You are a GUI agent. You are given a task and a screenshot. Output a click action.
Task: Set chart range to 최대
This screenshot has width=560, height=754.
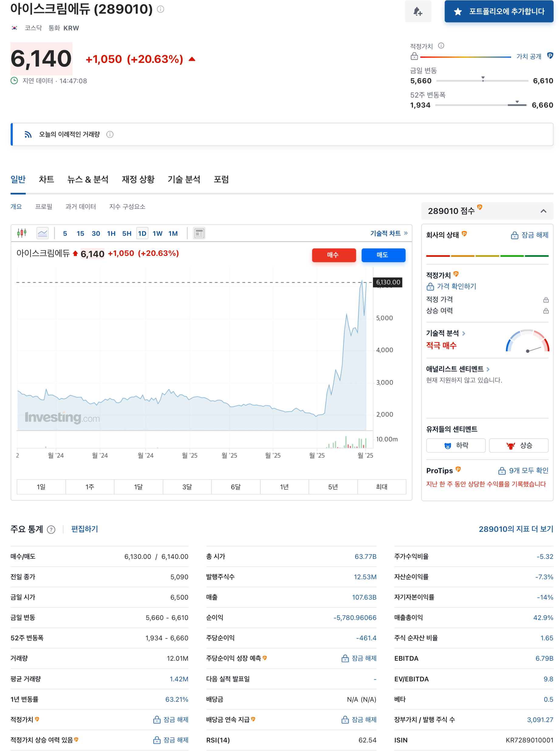382,487
